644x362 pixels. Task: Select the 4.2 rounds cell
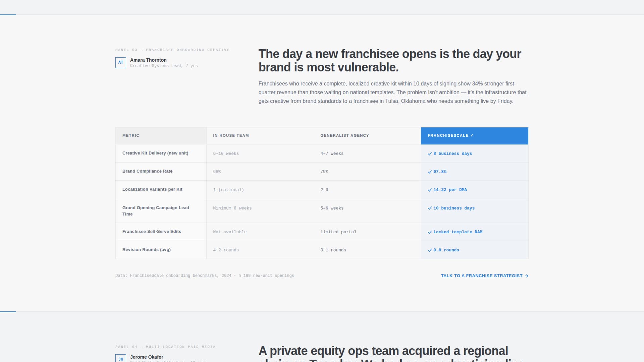click(260, 250)
